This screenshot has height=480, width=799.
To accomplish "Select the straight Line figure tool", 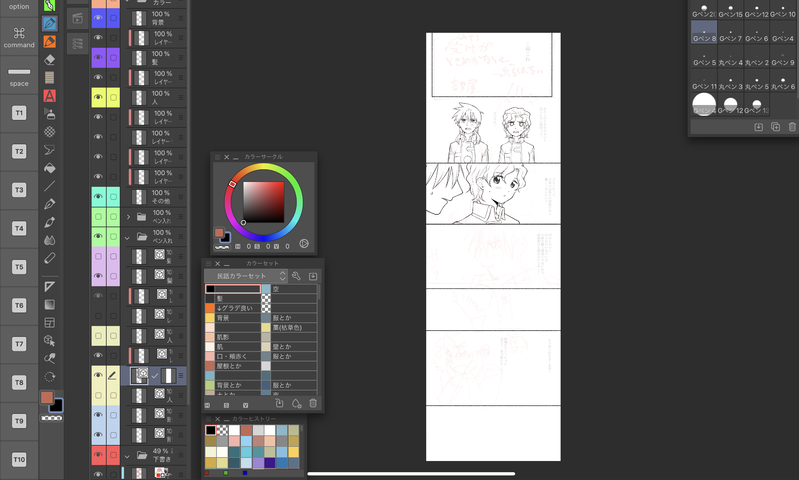I will [x=49, y=186].
